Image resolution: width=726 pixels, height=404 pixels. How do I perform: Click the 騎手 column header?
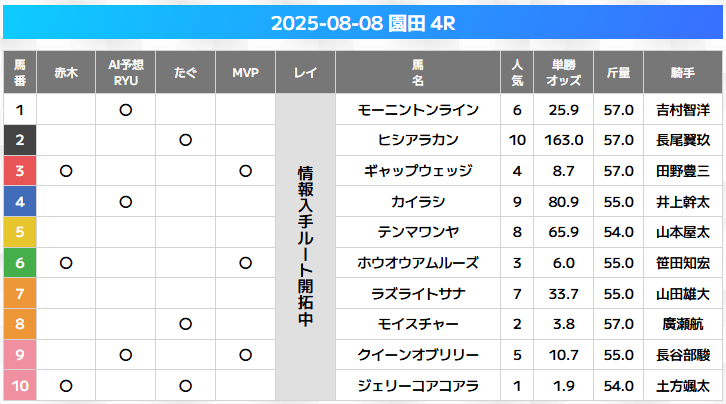(x=683, y=72)
